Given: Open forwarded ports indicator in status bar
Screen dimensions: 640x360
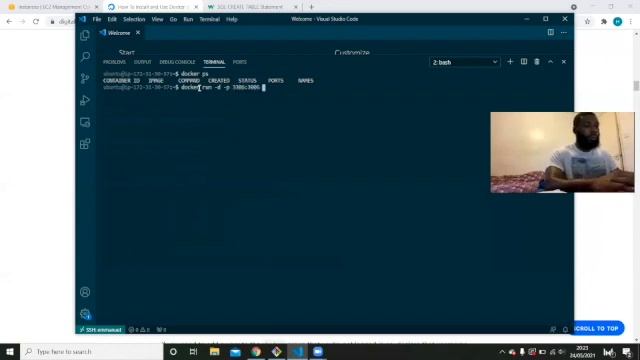Looking at the screenshot, I should (162, 329).
